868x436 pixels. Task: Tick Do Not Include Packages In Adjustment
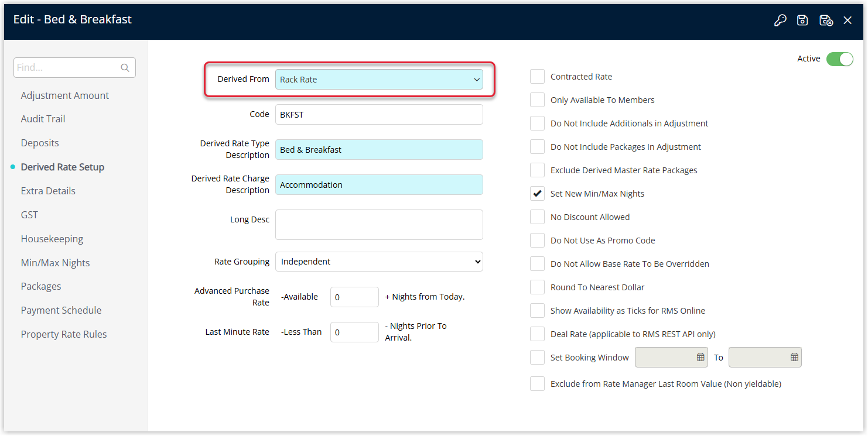pos(537,147)
